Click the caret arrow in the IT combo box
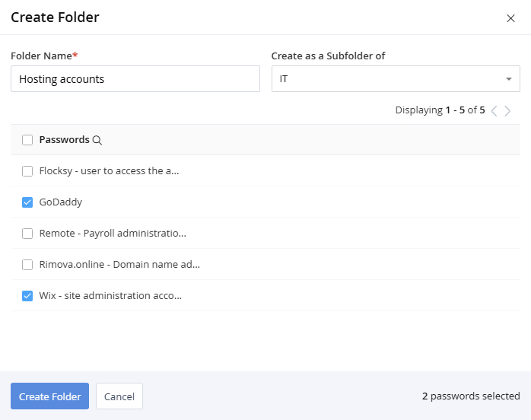 (x=508, y=79)
